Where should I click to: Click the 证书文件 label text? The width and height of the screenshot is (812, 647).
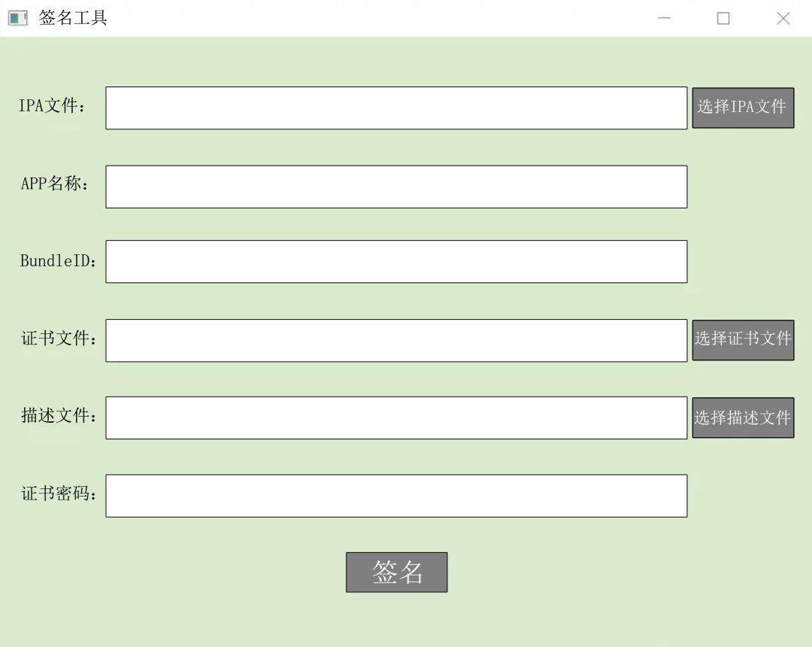pyautogui.click(x=59, y=339)
